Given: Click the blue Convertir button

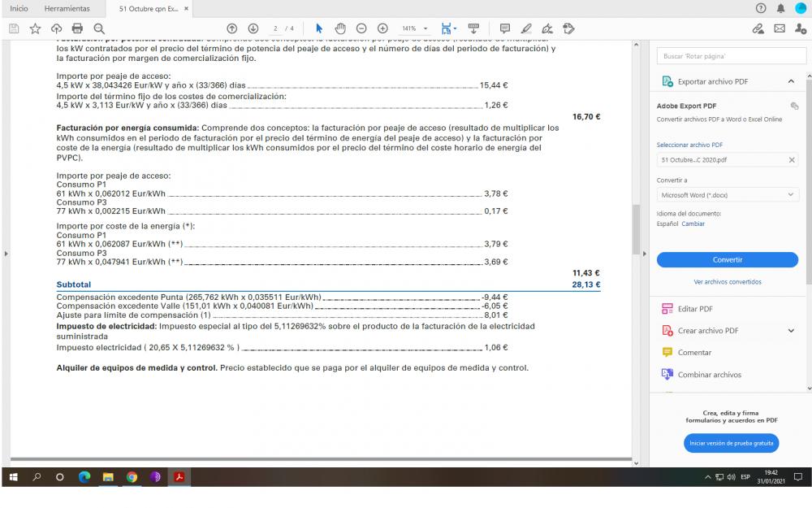Looking at the screenshot, I should click(728, 260).
